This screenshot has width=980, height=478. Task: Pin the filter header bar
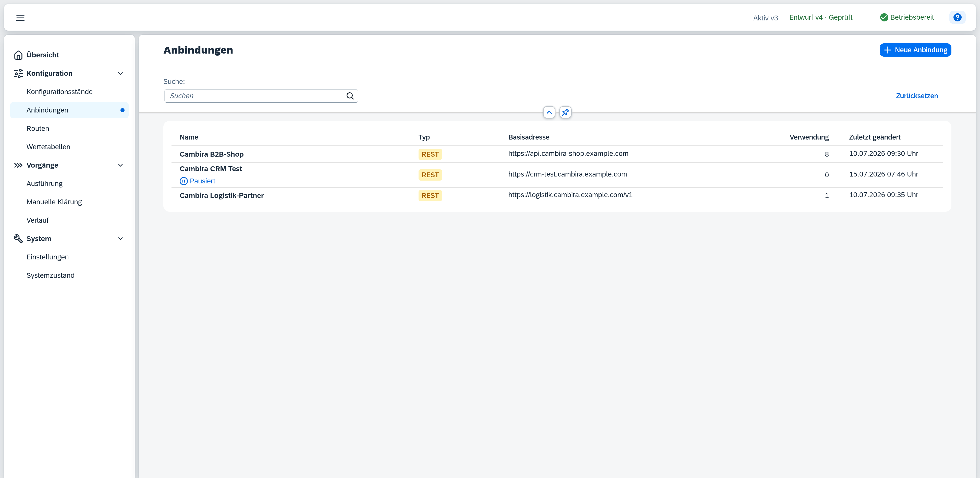[x=565, y=112]
